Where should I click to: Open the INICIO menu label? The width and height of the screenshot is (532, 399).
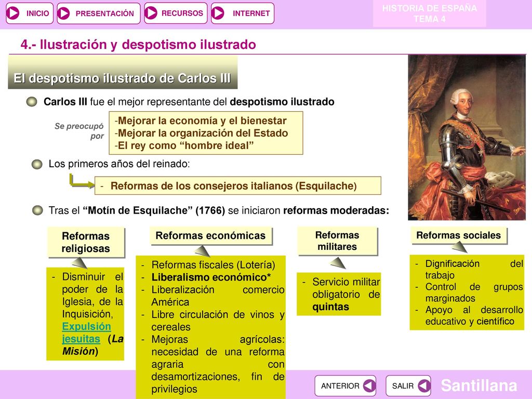click(37, 13)
